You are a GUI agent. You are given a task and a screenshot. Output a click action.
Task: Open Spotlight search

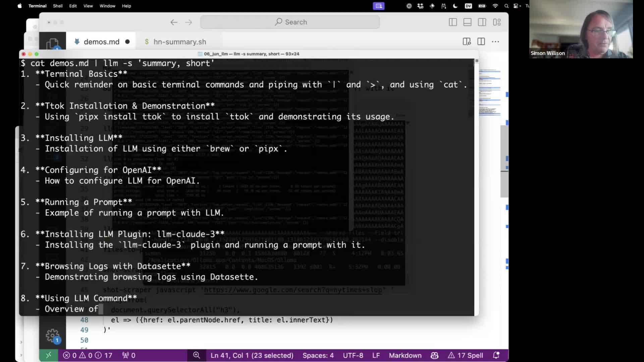pos(506,6)
